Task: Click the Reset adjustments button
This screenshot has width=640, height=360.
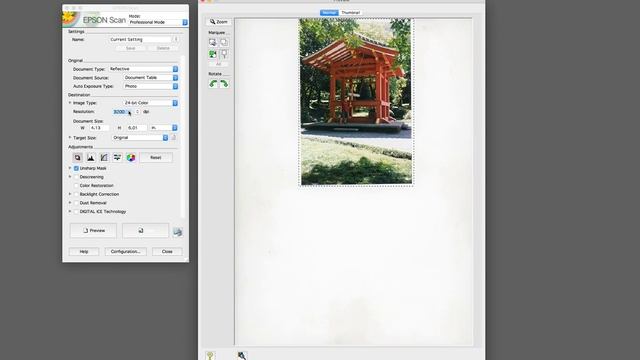Action: click(x=156, y=158)
